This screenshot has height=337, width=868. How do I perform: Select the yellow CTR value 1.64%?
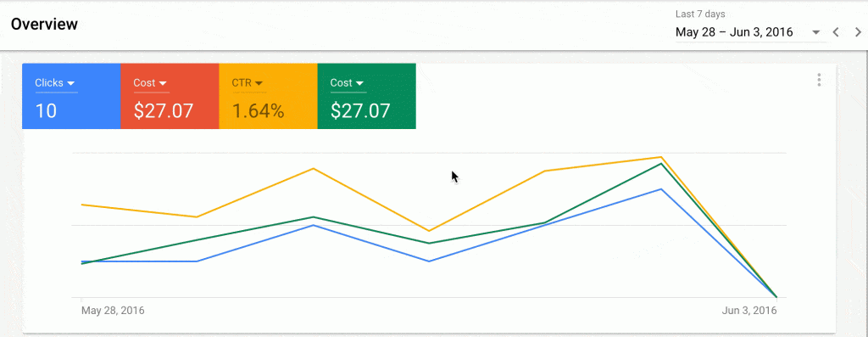click(x=258, y=111)
